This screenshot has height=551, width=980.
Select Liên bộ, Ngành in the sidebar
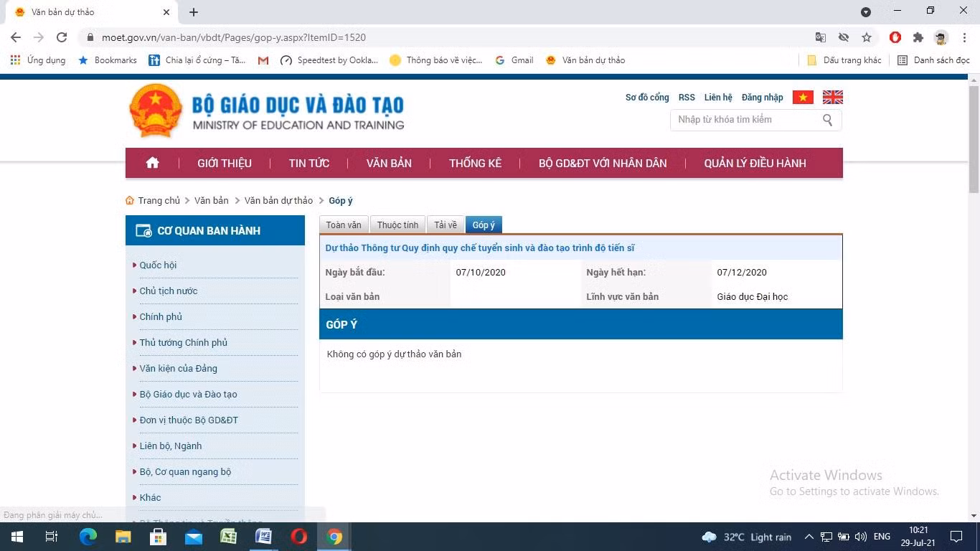(171, 446)
